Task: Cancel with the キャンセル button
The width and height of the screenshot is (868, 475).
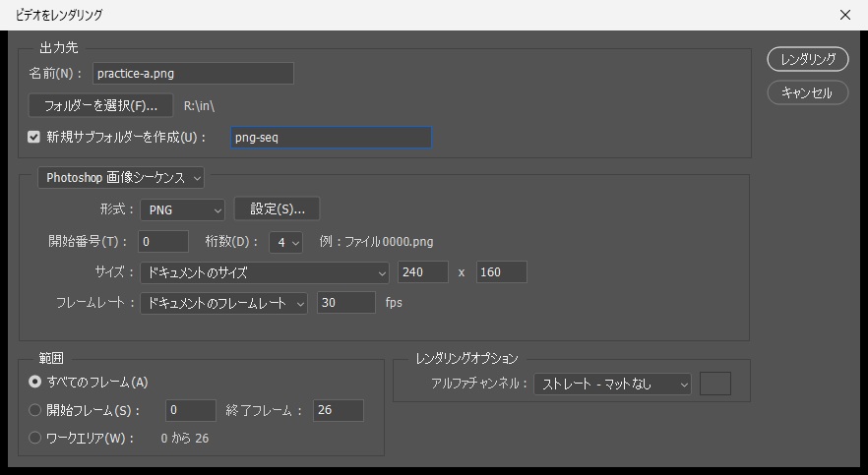Action: (808, 92)
